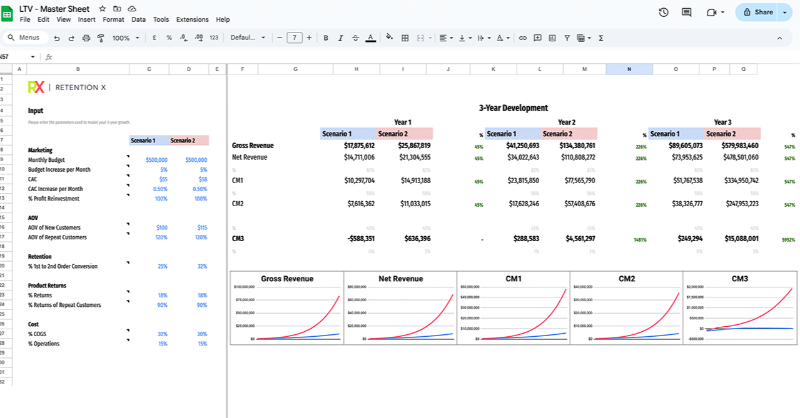Open the View menu

coord(64,19)
